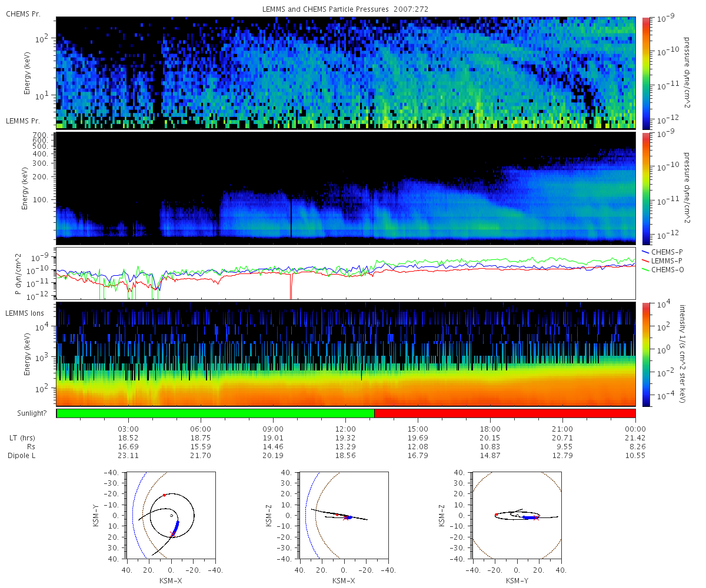Viewport: 706px width, 588px height.
Task: Open the KSM-X versus KSM-Y orbit plot
Action: [171, 514]
